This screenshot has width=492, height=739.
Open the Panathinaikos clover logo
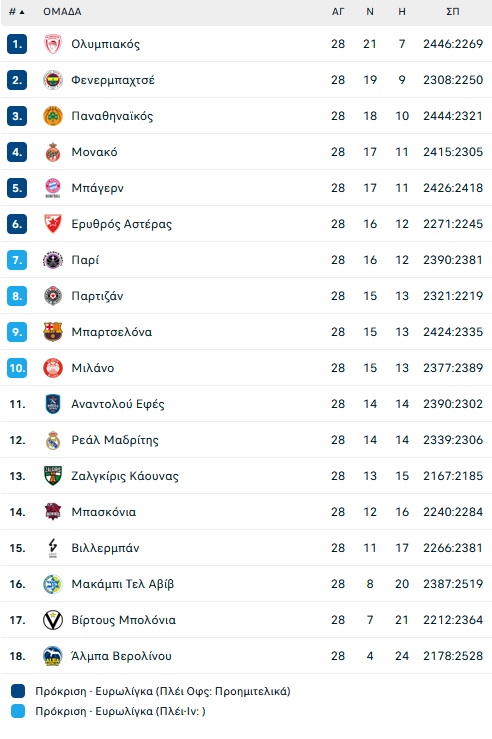point(53,116)
